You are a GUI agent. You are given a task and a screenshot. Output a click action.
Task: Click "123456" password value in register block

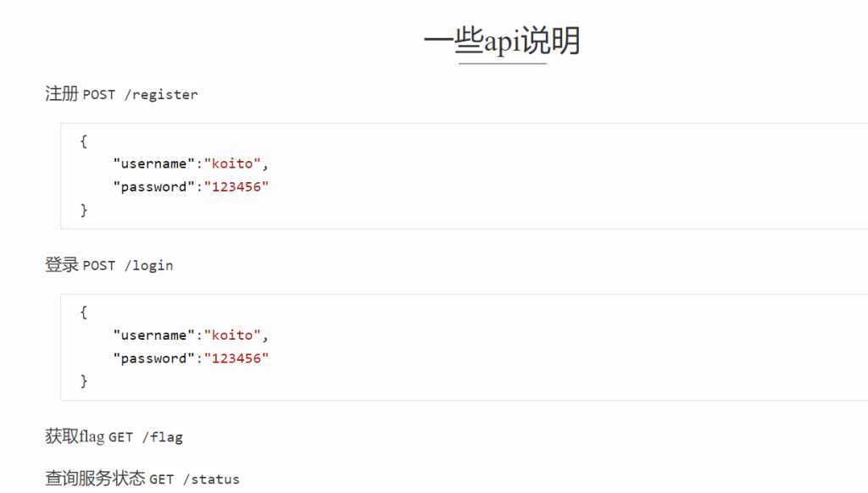(x=236, y=187)
